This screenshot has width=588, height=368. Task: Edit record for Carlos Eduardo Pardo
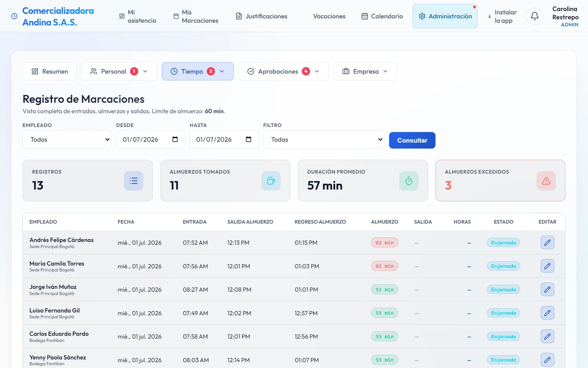(547, 336)
